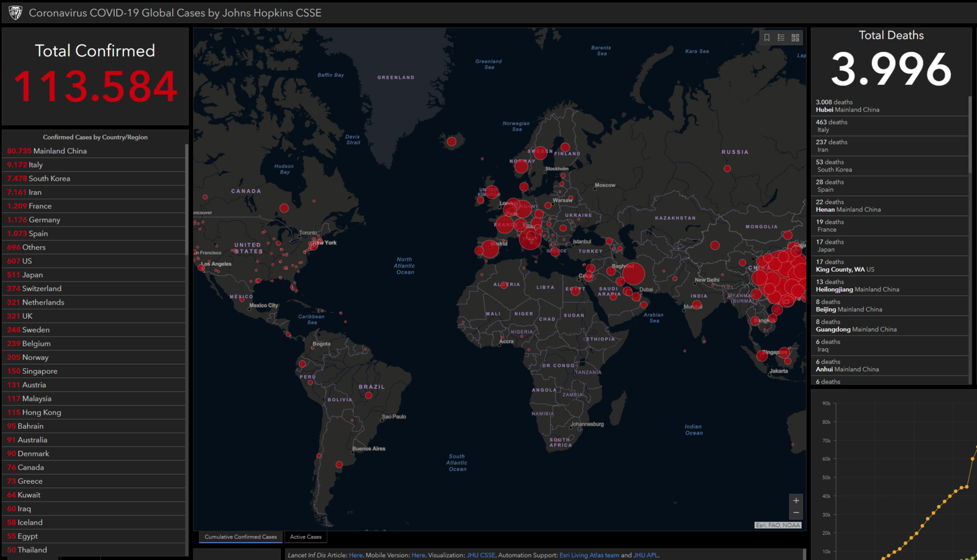Select Netherlands row with 321 cases
This screenshot has height=560, width=977.
pos(93,302)
